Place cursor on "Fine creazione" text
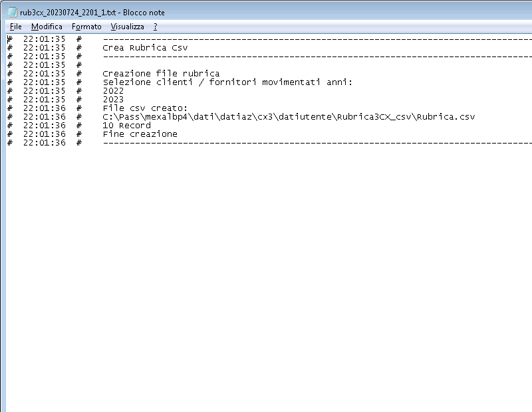The image size is (532, 412). click(140, 134)
